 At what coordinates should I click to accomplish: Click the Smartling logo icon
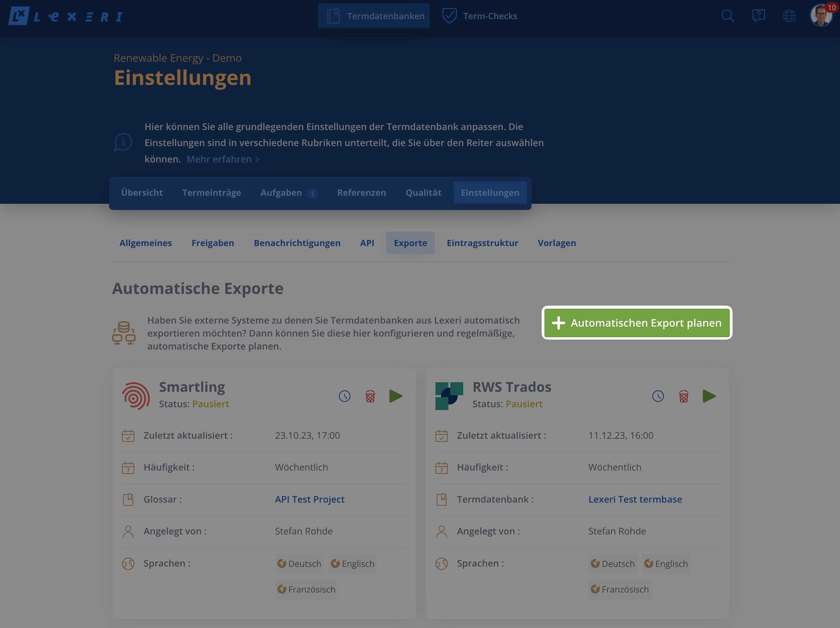pyautogui.click(x=136, y=396)
